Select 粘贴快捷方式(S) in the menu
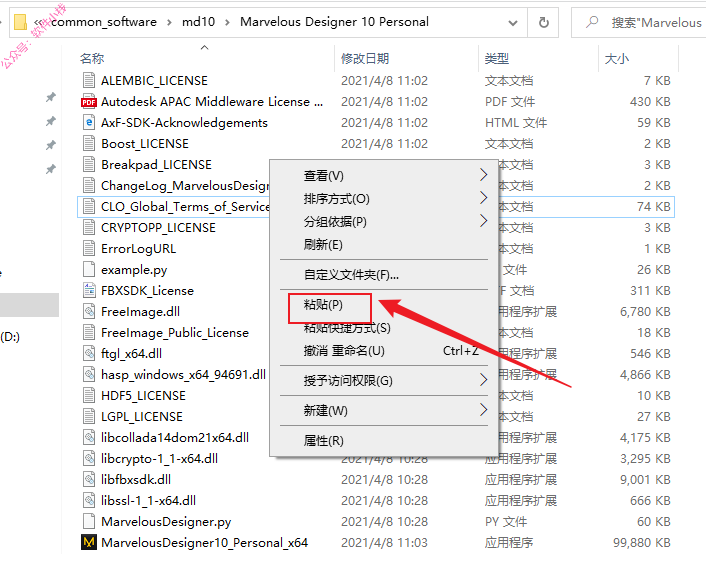The width and height of the screenshot is (706, 564). 384,328
